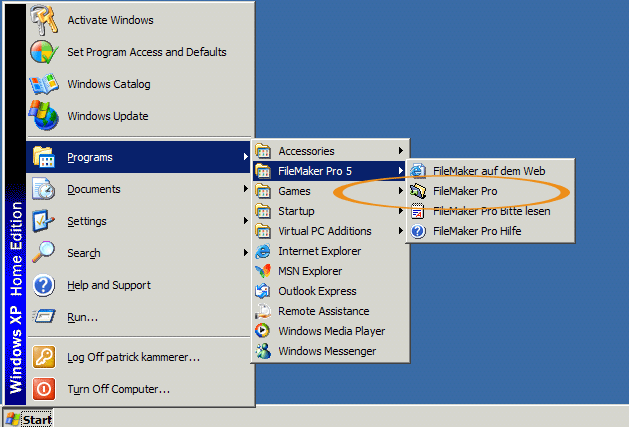Screen dimensions: 629x427
Task: Click the FileMaker auf dem Web icon
Action: (418, 171)
